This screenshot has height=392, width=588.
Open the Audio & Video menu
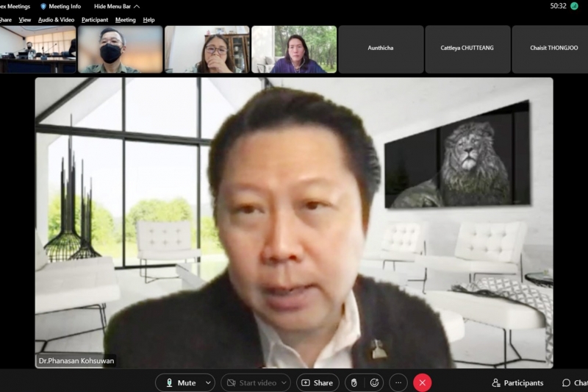(x=56, y=20)
